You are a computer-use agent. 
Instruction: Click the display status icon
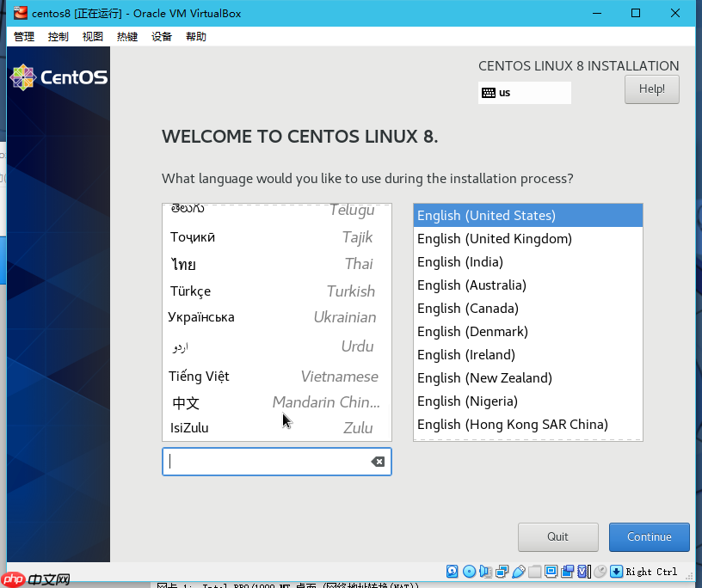pyautogui.click(x=551, y=571)
